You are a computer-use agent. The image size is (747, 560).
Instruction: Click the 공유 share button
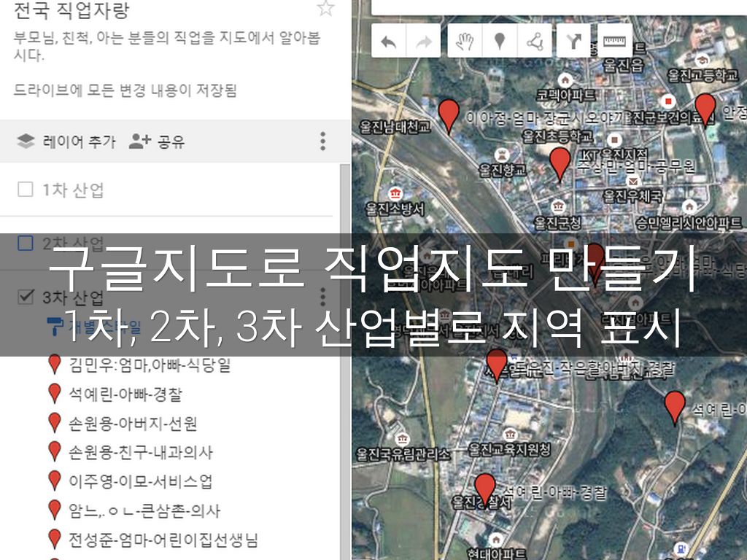point(157,141)
